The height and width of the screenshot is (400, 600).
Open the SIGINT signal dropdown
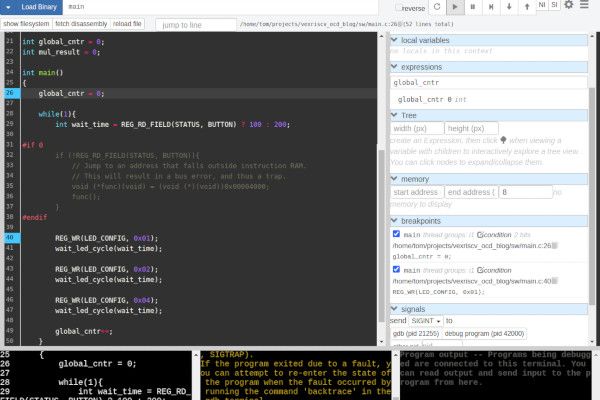tap(425, 320)
